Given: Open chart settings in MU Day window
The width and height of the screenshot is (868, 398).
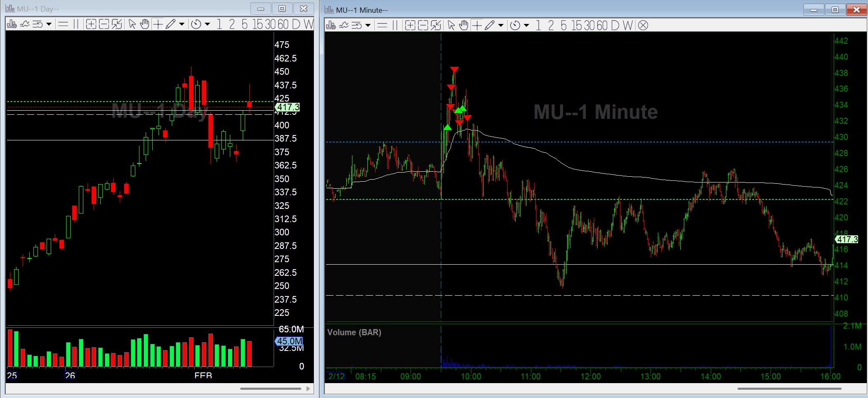Looking at the screenshot, I should 12,24.
